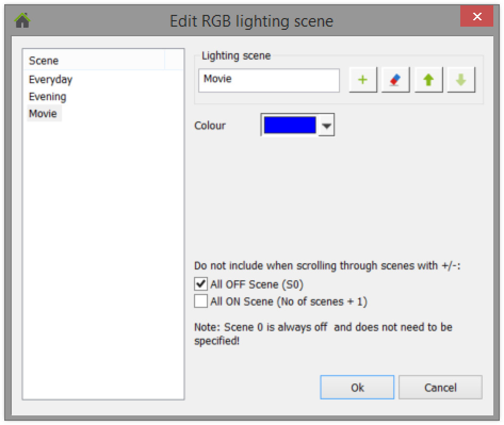Enable the All ON Scene checkbox
This screenshot has height=425, width=504.
(201, 301)
